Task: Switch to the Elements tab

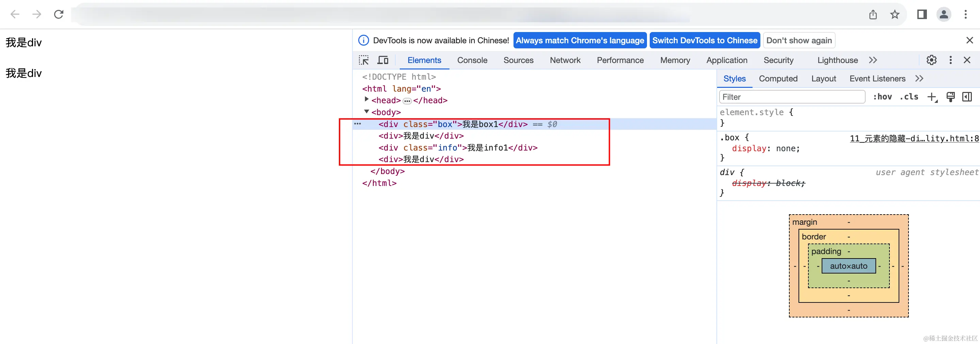Action: coord(424,60)
